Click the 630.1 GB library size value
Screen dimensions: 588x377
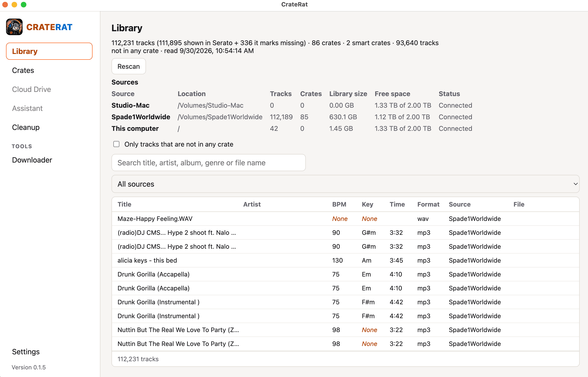pyautogui.click(x=343, y=117)
